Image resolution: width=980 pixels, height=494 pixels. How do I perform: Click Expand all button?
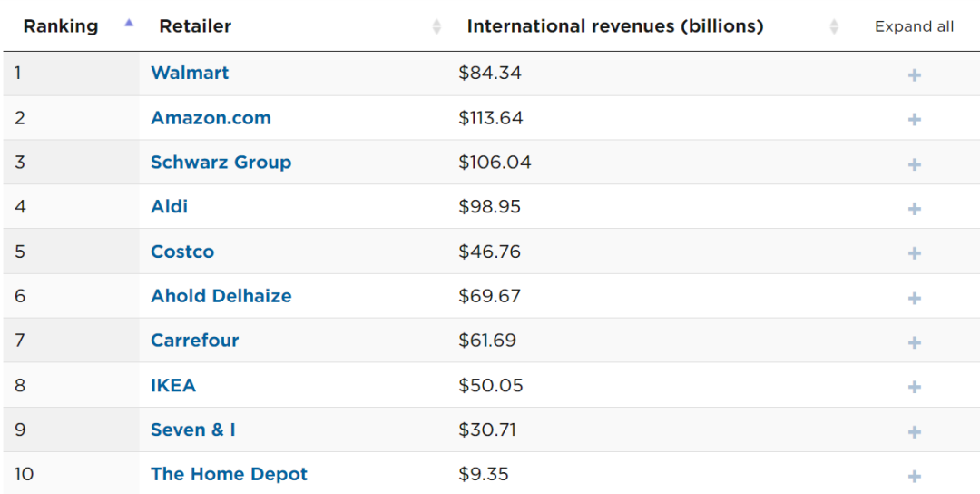pos(914,26)
